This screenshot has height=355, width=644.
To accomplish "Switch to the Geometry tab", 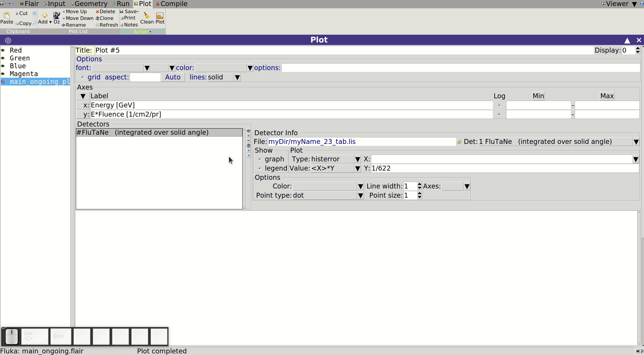I will (89, 4).
